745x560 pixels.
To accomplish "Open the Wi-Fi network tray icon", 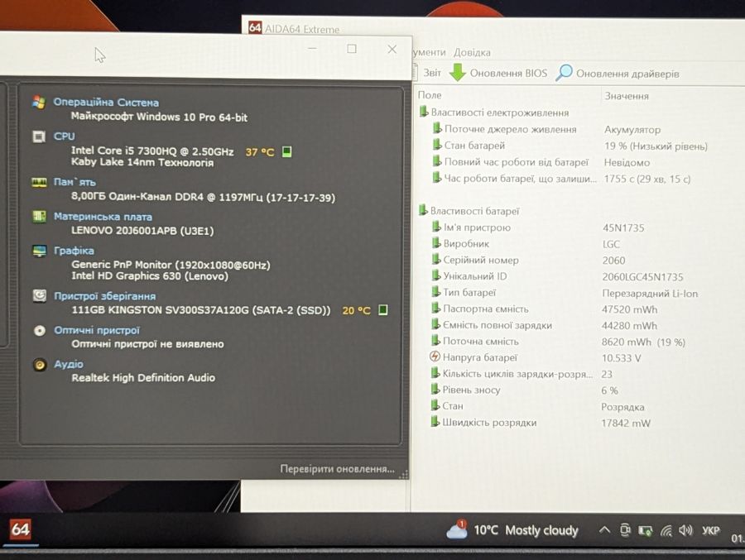I will (x=666, y=530).
